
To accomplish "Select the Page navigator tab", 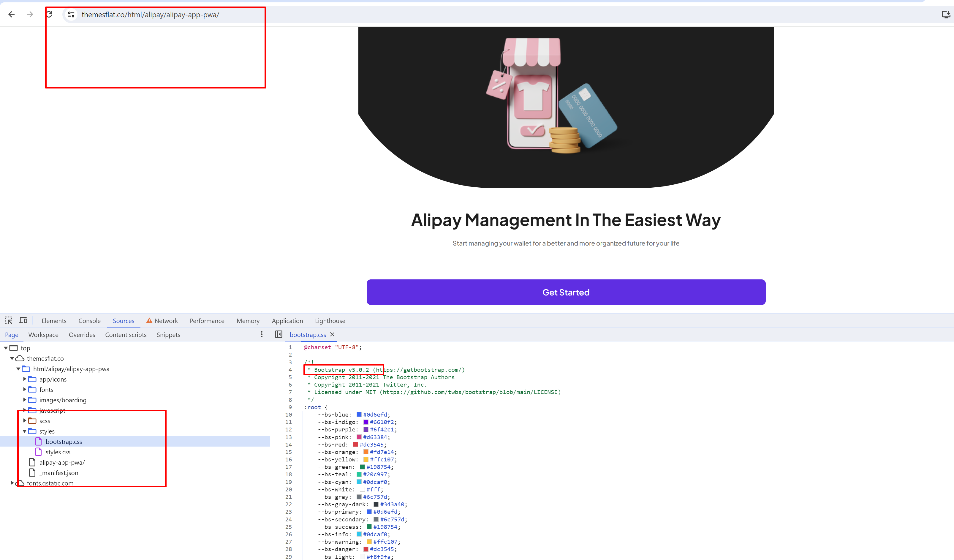I will pyautogui.click(x=12, y=335).
